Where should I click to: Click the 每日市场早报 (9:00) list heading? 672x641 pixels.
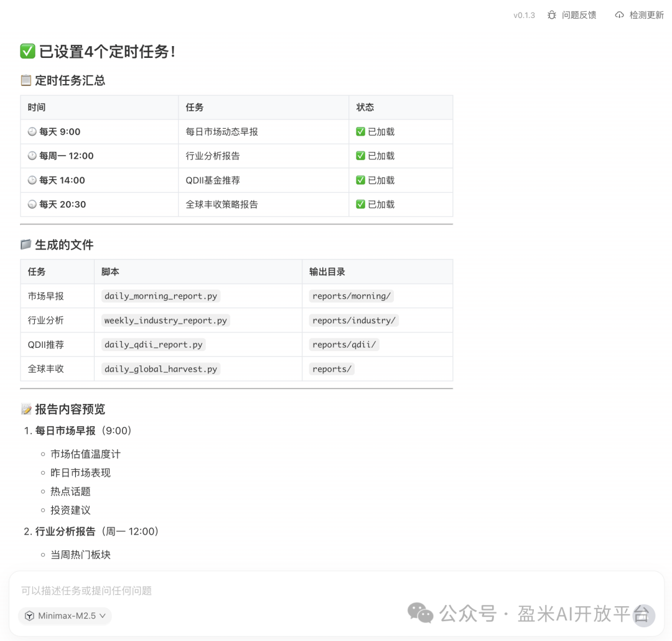click(83, 431)
